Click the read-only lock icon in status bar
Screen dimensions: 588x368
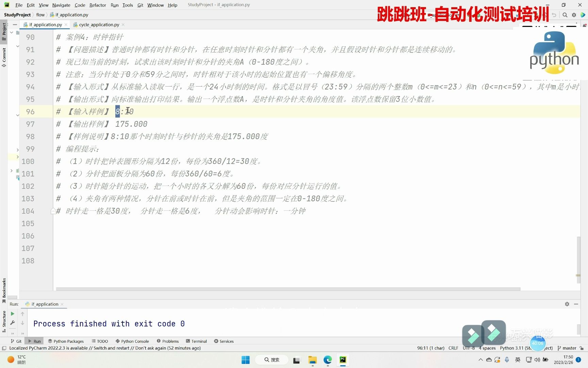[582, 348]
